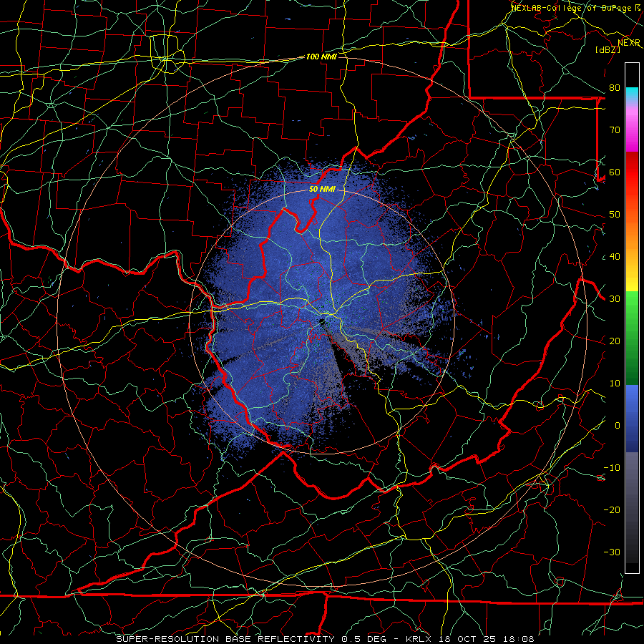The image size is (644, 644).
Task: Click the [dBZ] unit label
Action: pyautogui.click(x=608, y=49)
